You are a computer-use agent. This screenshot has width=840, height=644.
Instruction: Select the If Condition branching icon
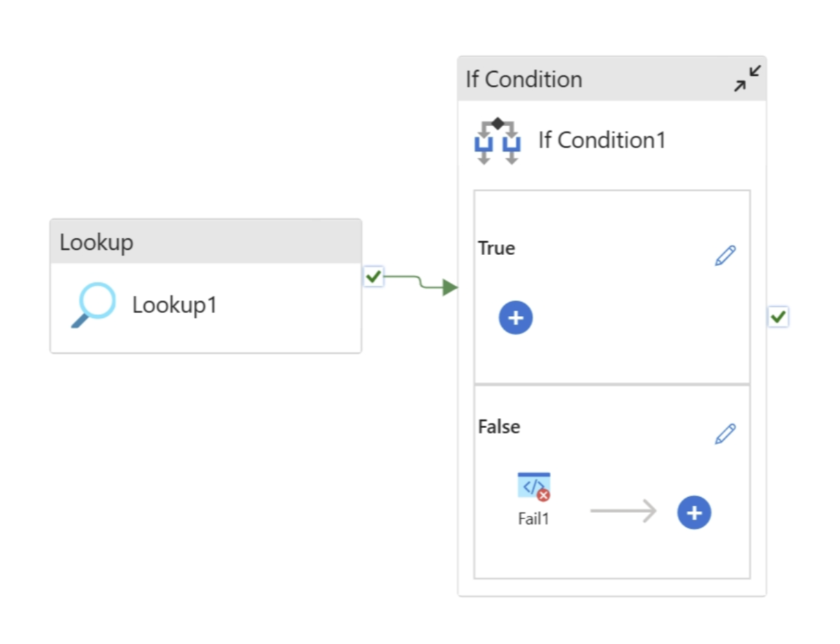(497, 141)
